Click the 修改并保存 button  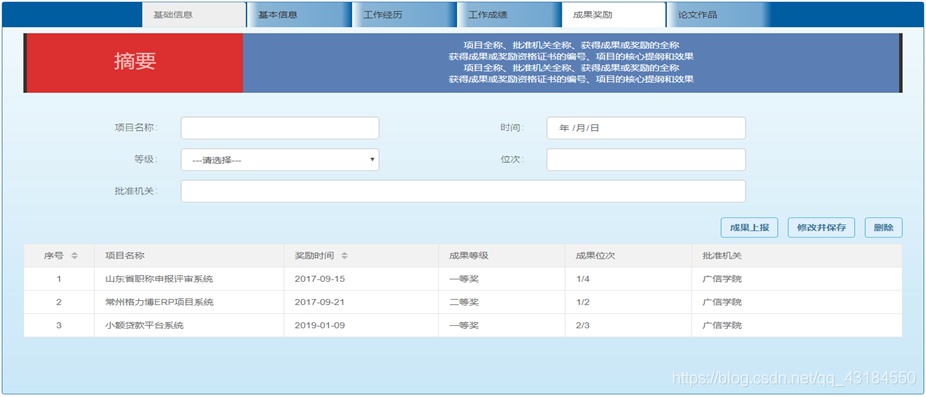[821, 227]
